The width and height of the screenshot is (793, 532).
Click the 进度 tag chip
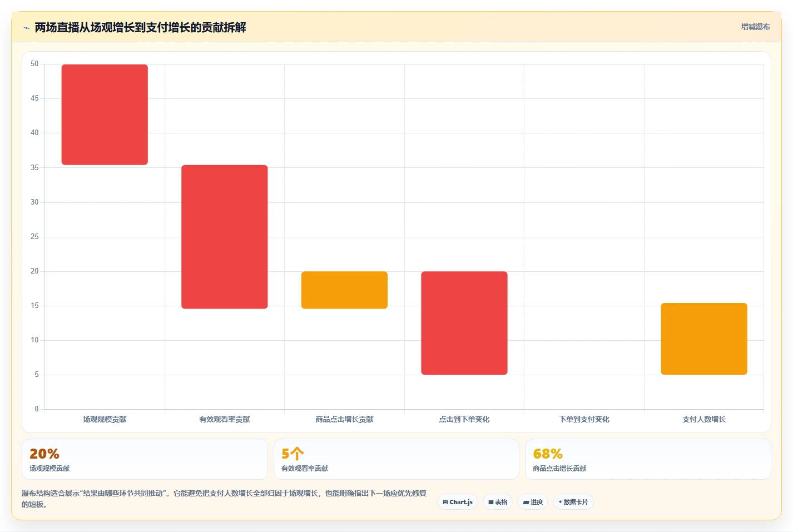(533, 502)
